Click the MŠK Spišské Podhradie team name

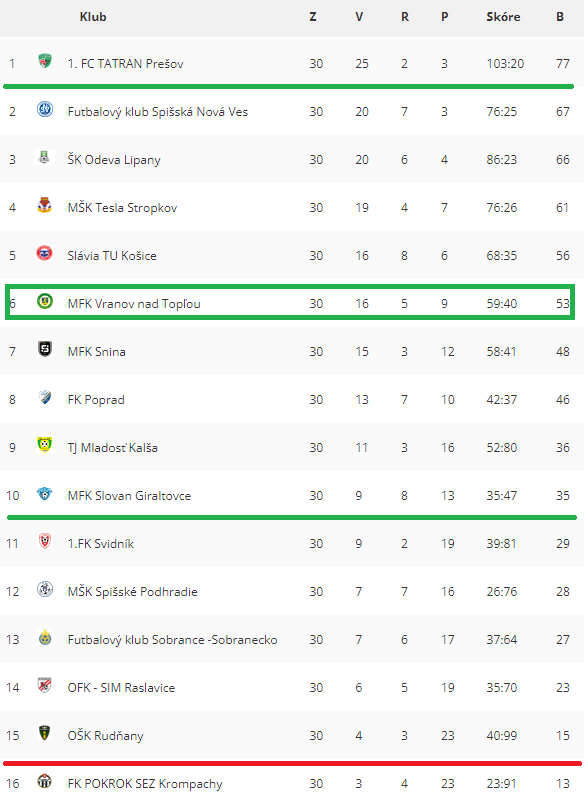click(x=132, y=592)
